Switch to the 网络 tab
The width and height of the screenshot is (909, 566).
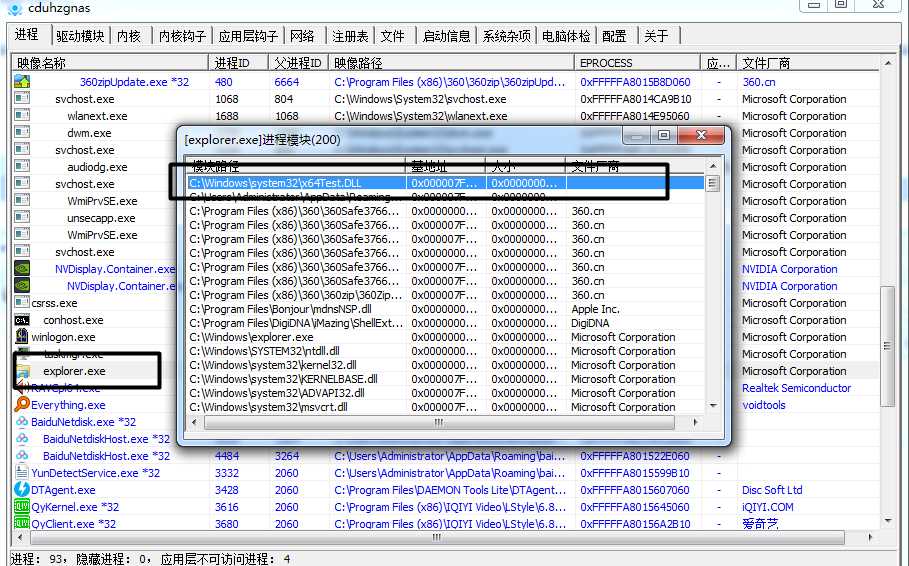point(302,36)
